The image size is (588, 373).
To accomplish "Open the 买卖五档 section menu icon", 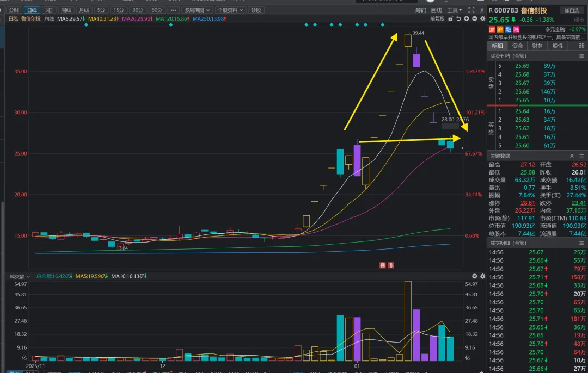I will tap(581, 56).
